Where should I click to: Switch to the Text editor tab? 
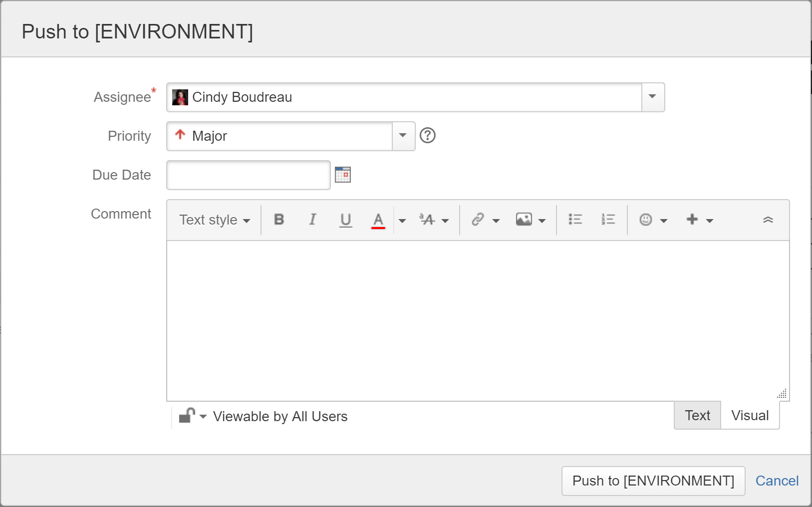697,415
